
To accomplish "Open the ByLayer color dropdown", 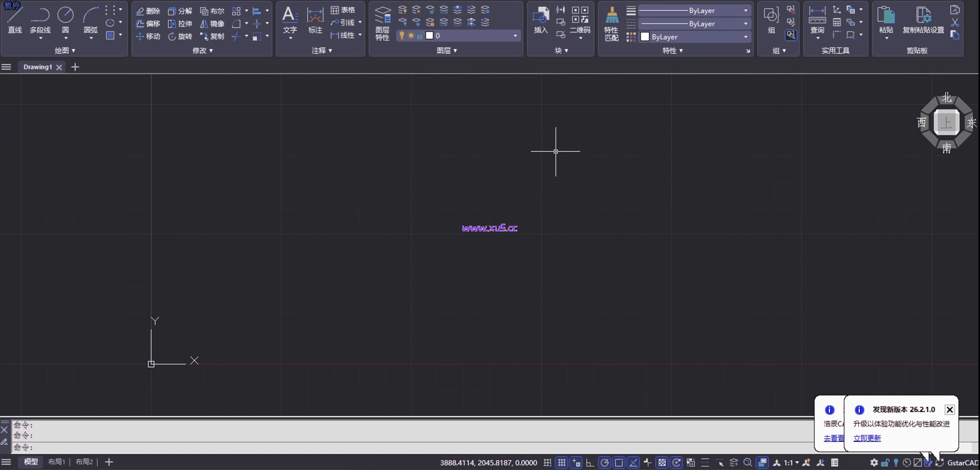I will coord(695,37).
